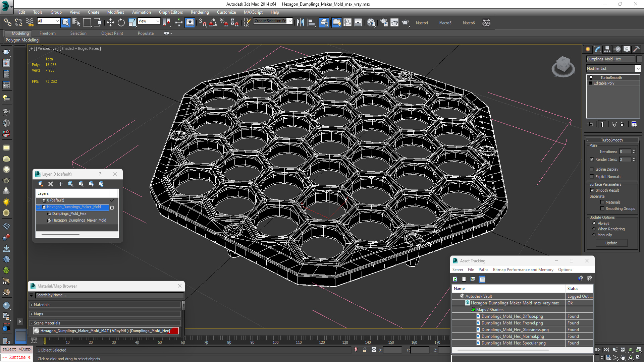Switch to the Object Paint ribbon tab
Image resolution: width=644 pixels, height=362 pixels.
[x=112, y=33]
